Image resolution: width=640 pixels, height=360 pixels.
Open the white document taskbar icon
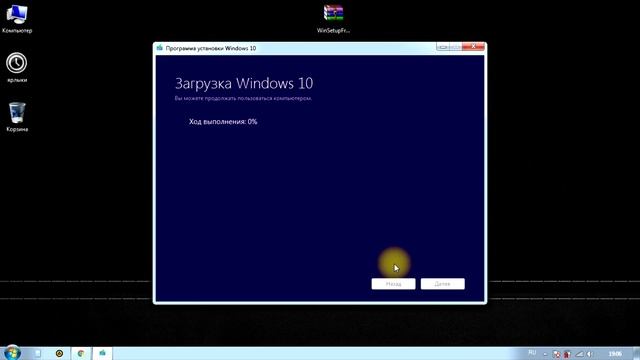click(x=38, y=353)
